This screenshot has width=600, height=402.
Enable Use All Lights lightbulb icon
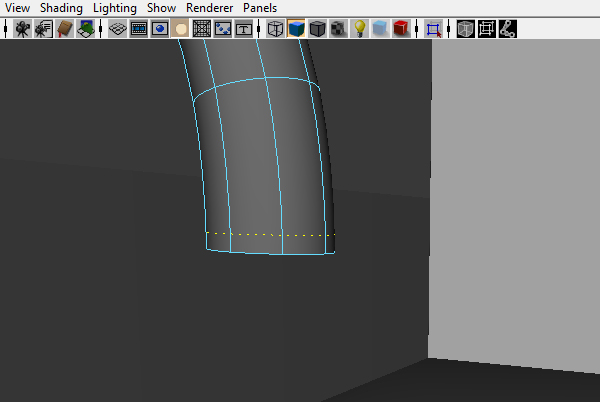(x=359, y=29)
